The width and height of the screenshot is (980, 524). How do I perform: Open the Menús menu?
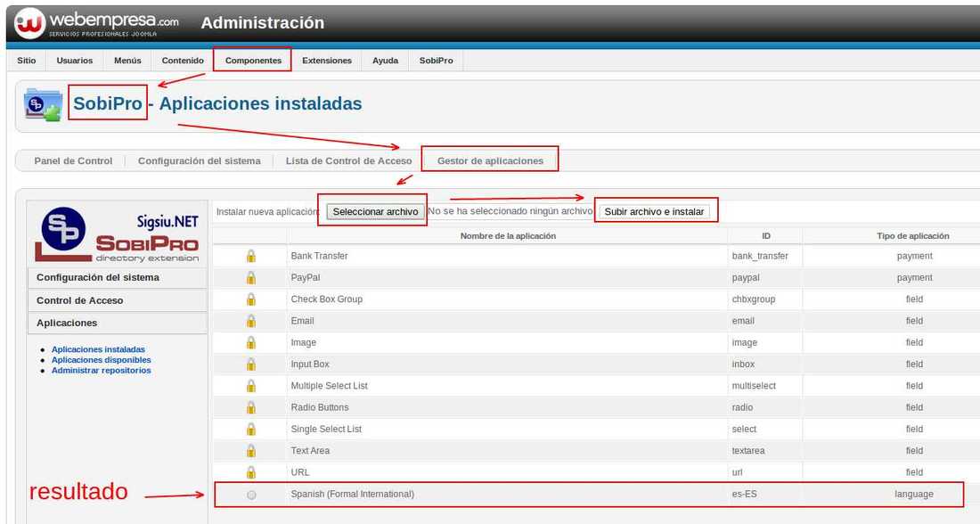click(127, 61)
